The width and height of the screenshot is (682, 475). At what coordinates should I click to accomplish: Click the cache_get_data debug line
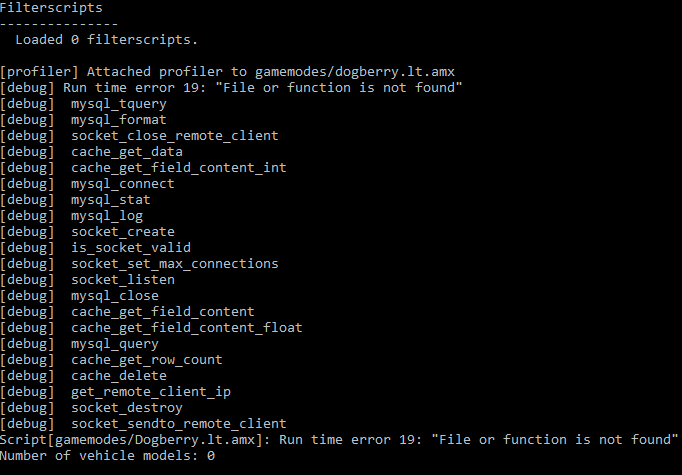click(x=91, y=152)
